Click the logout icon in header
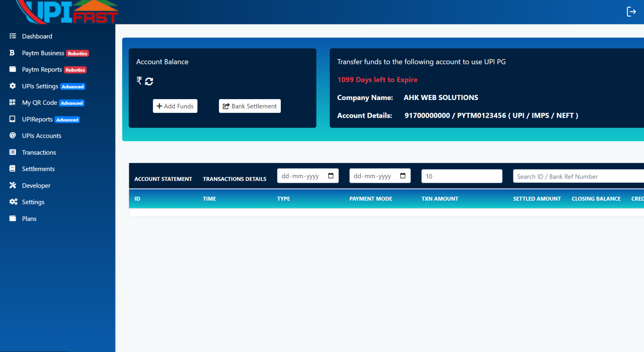This screenshot has width=644, height=352. (x=631, y=12)
